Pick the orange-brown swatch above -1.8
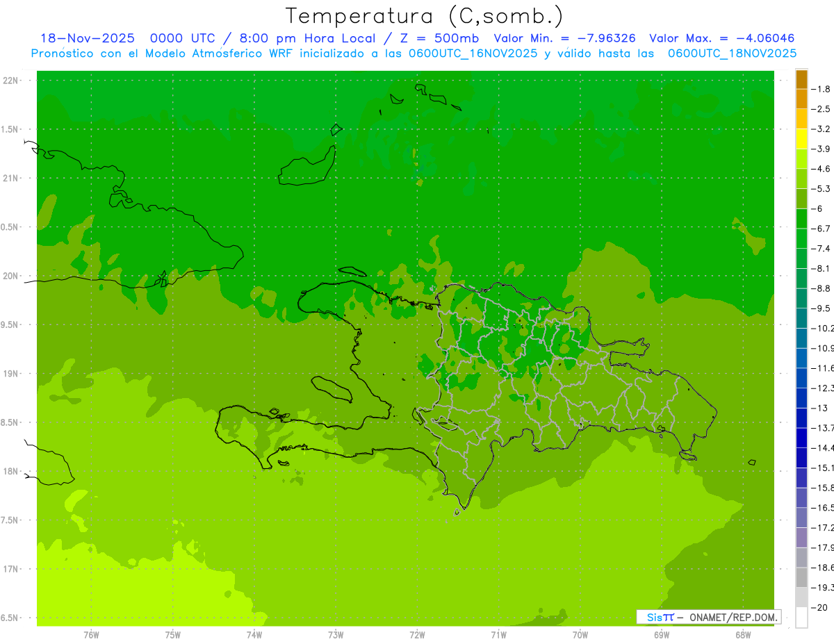Viewport: 834px width, 644px height. pos(801,79)
